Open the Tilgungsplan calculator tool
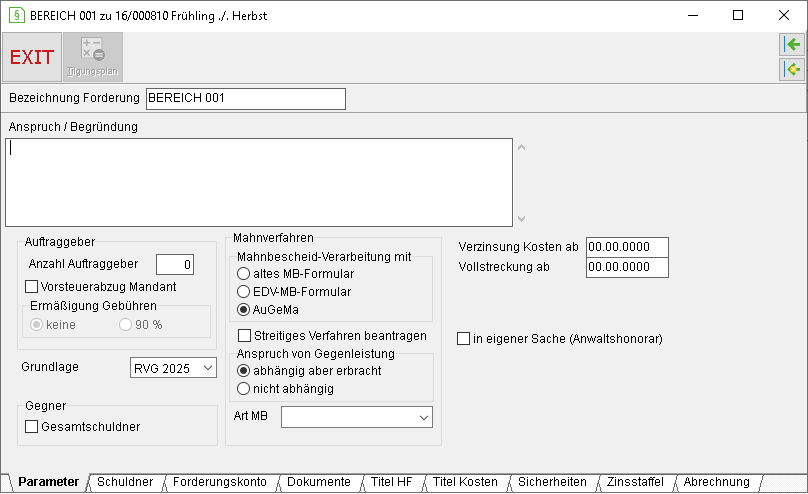 click(x=93, y=57)
